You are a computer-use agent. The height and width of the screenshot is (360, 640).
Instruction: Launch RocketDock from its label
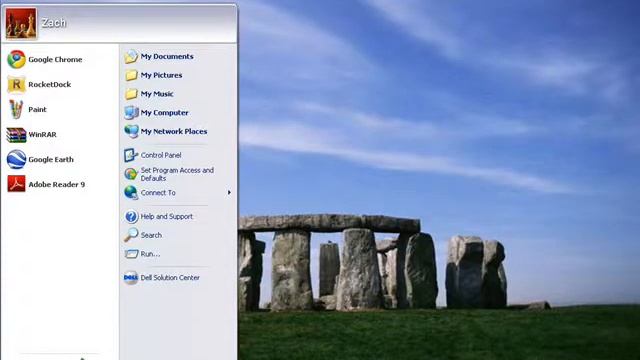click(x=50, y=84)
